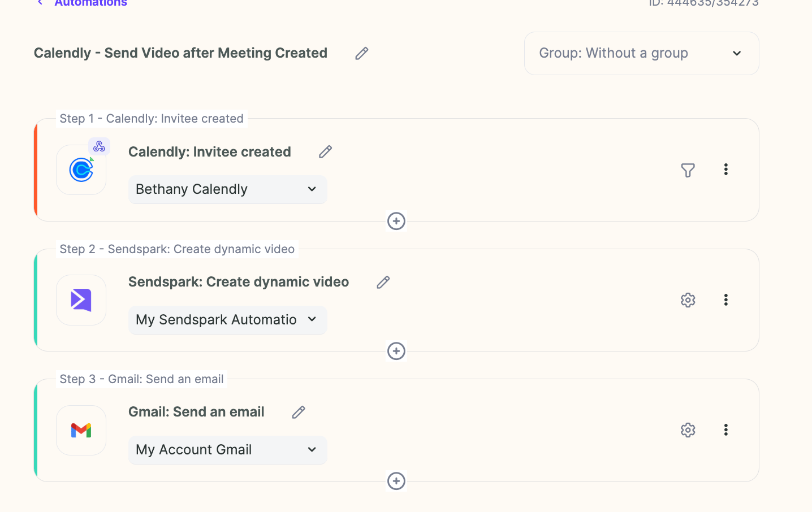Click the Calendly app icon in Step 1
This screenshot has width=812, height=512.
click(81, 170)
